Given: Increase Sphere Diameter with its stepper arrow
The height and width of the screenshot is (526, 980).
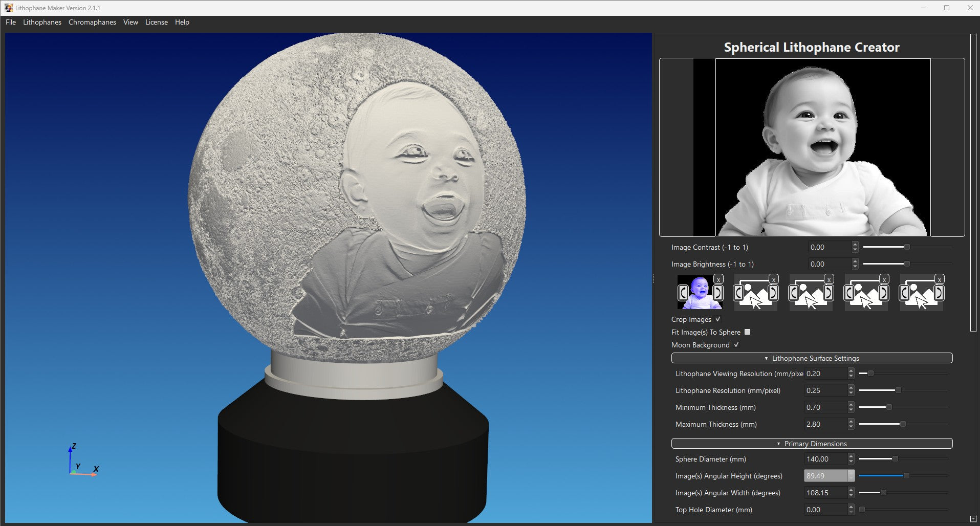Looking at the screenshot, I should pos(851,456).
